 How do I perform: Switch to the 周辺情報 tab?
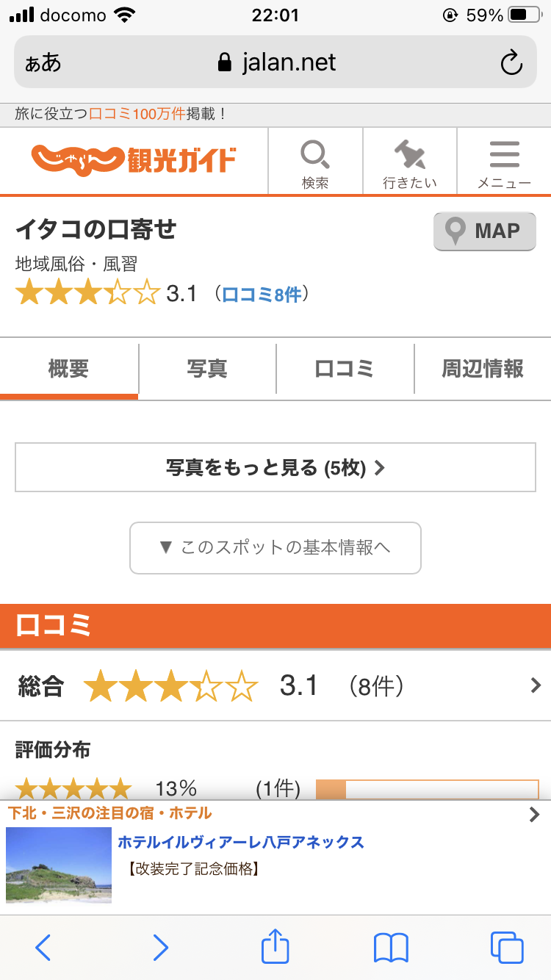483,368
